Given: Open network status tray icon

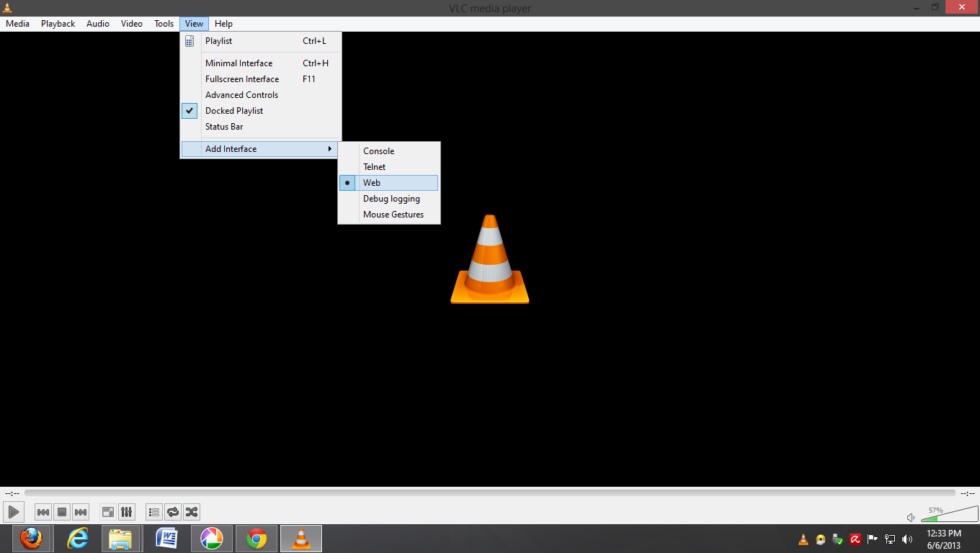Looking at the screenshot, I should tap(890, 539).
